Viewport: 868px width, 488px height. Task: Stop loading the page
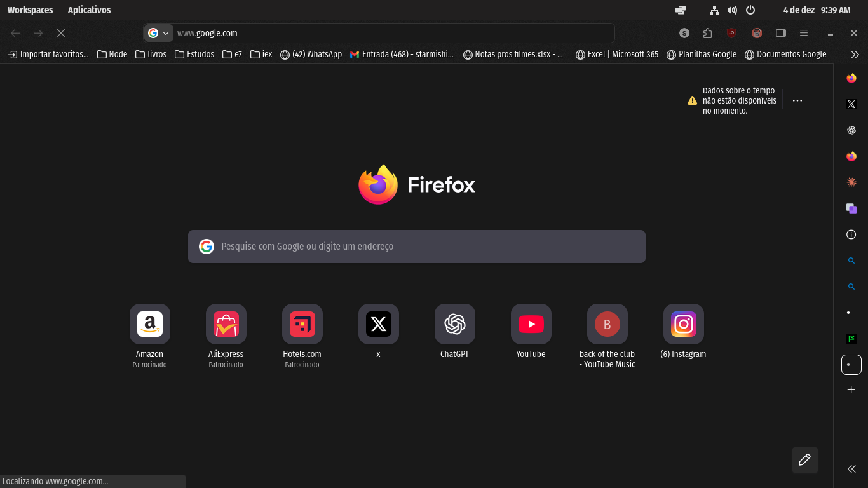click(61, 33)
